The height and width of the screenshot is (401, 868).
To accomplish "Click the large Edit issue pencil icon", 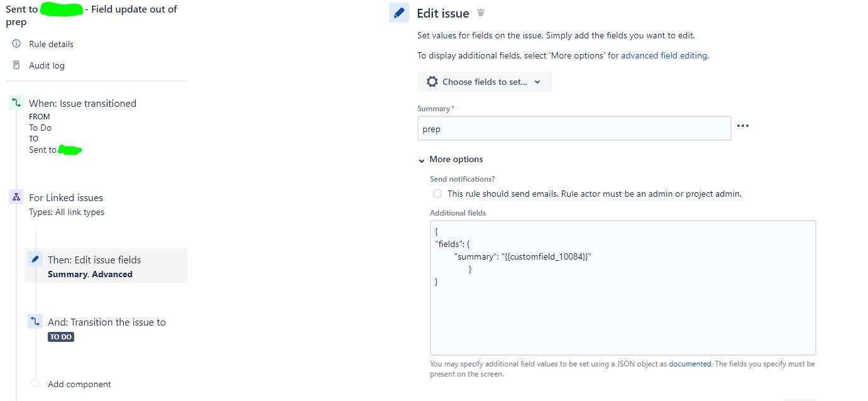I will (399, 13).
